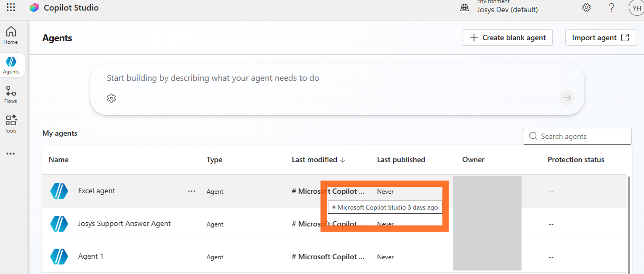Image resolution: width=644 pixels, height=274 pixels.
Task: Click the Josys Support Answer Agent icon
Action: (59, 224)
